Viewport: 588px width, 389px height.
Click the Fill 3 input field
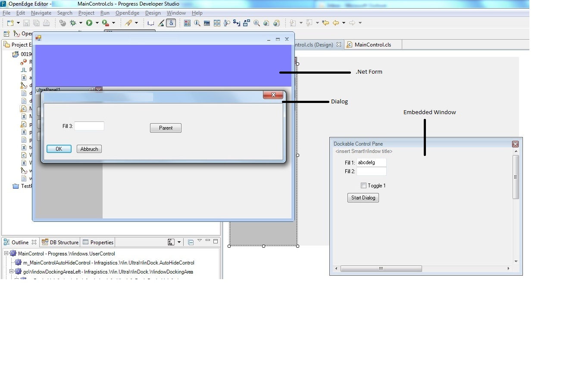click(89, 126)
